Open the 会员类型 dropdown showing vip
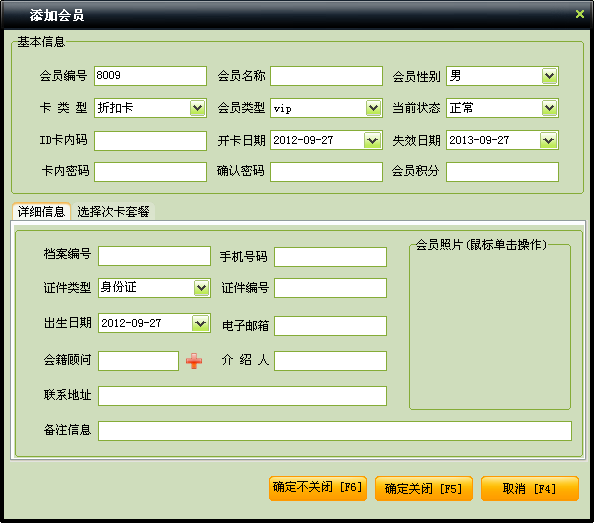Screen dimensions: 594x523 [374, 108]
